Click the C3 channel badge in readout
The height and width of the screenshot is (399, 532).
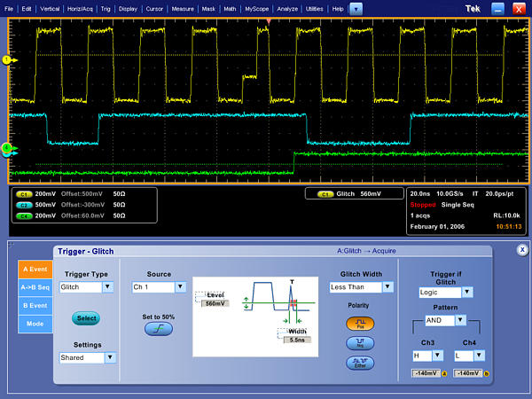[24, 204]
